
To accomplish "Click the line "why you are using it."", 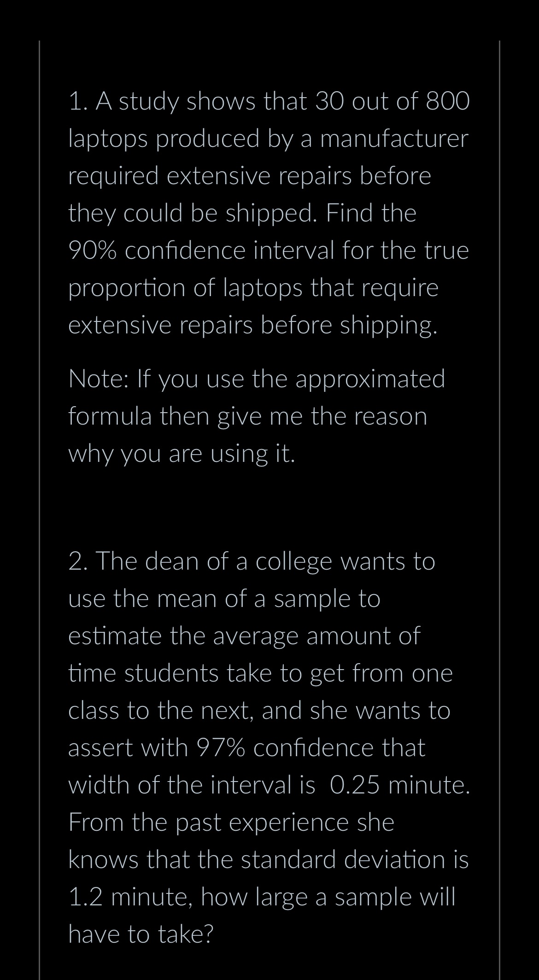I will [x=182, y=454].
